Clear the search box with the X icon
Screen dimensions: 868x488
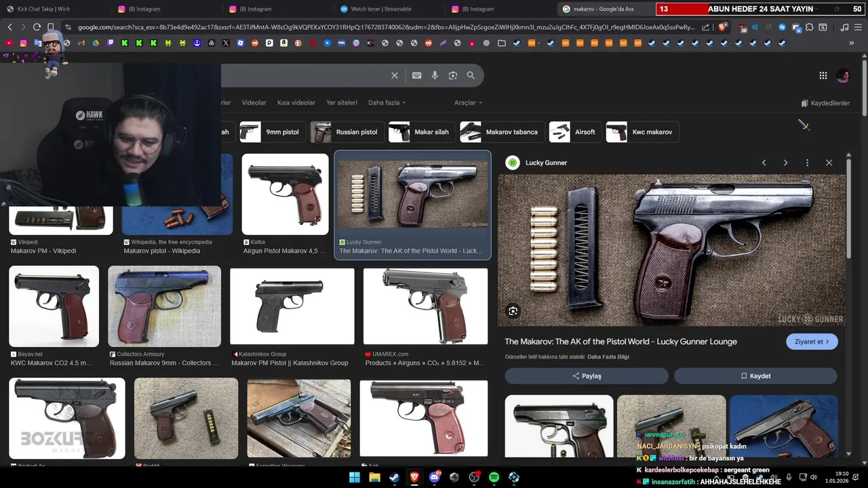395,75
